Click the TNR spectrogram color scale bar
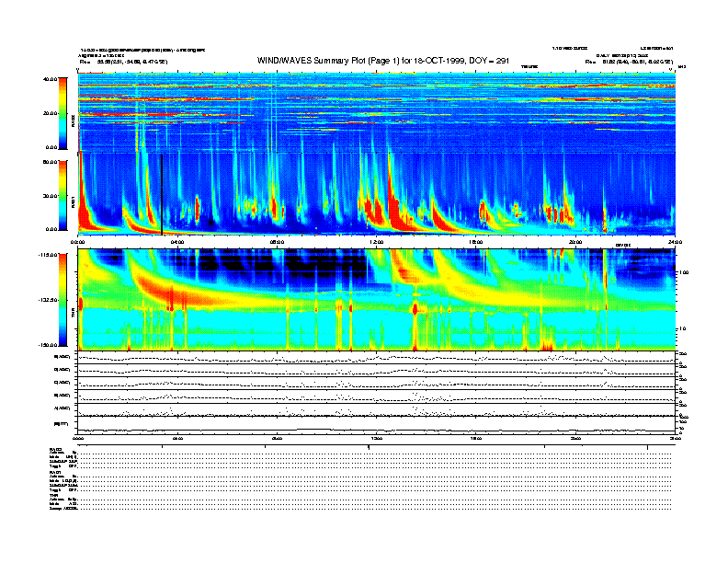This screenshot has width=728, height=563. coord(63,300)
